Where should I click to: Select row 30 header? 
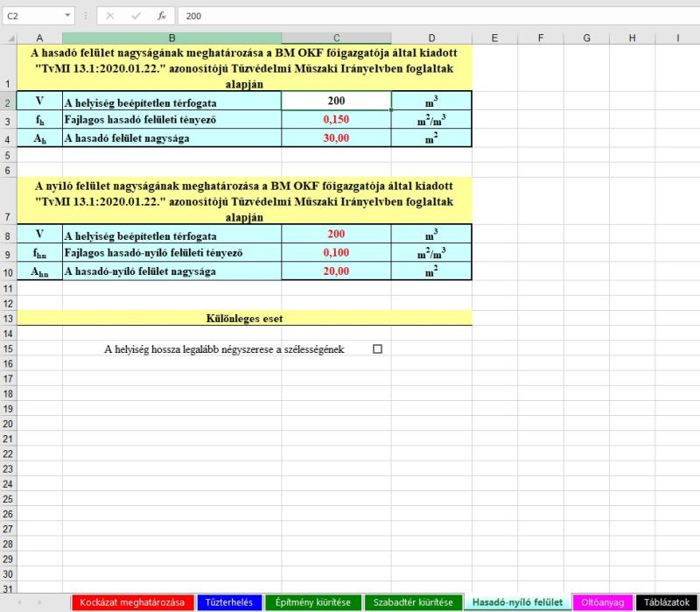tap(8, 574)
